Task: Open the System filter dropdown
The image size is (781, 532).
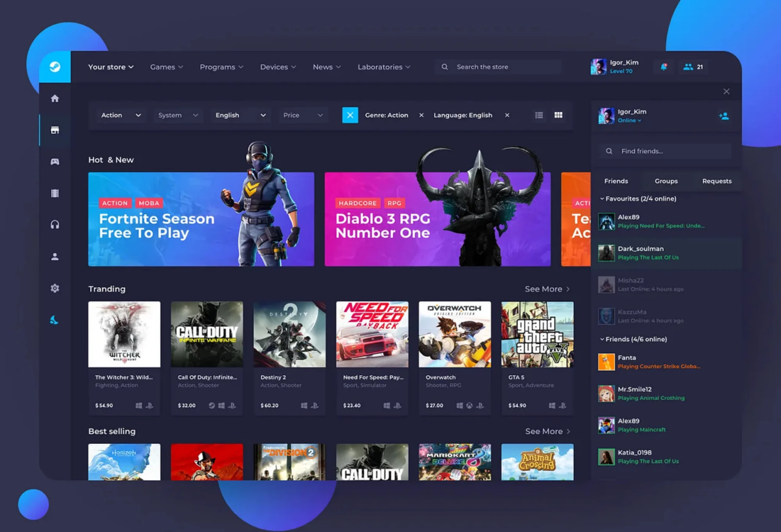Action: (178, 115)
